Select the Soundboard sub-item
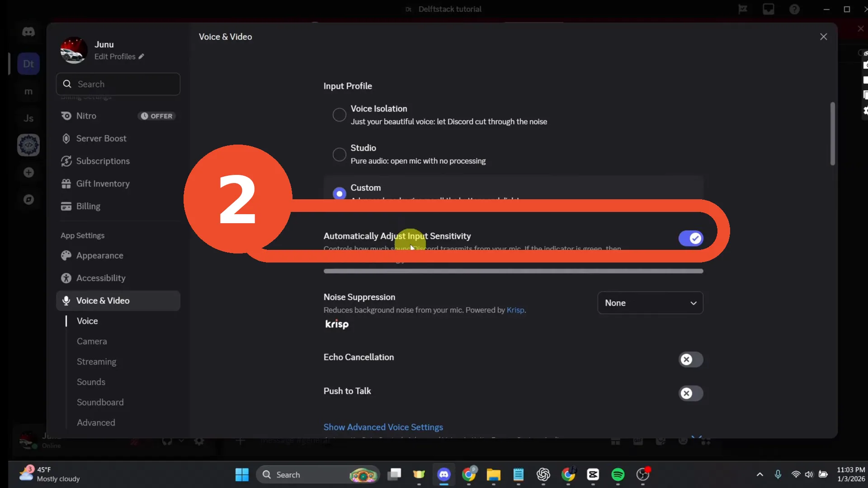This screenshot has width=868, height=488. coord(100,402)
